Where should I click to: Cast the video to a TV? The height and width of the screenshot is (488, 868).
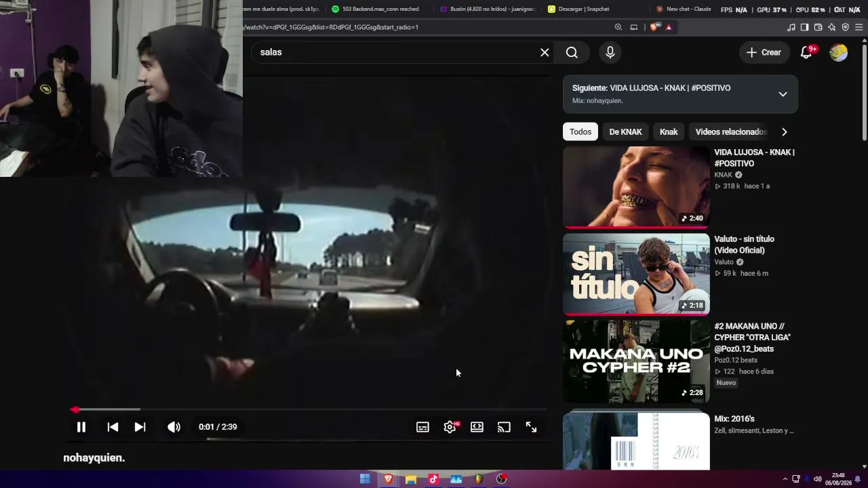[x=504, y=427]
